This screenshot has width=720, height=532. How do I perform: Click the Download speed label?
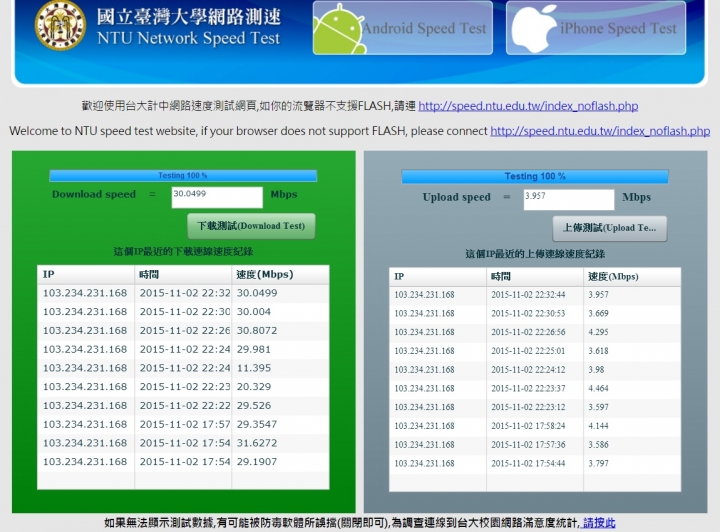tap(94, 194)
